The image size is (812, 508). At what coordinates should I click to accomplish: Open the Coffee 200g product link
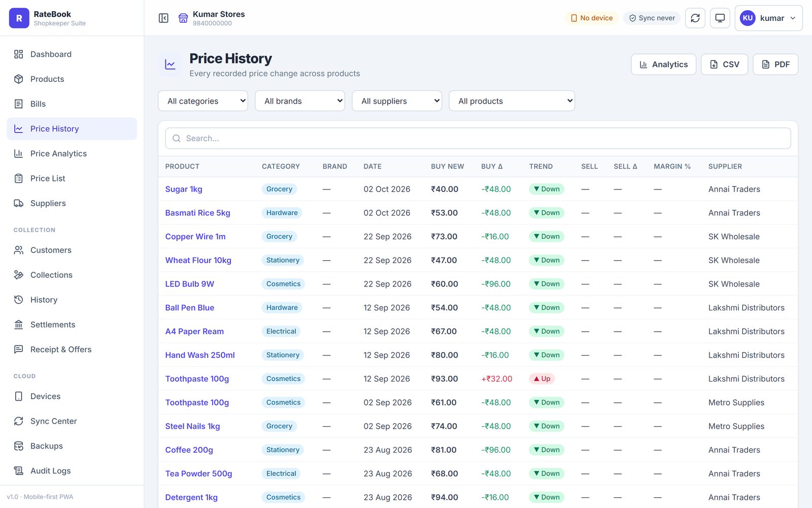click(189, 450)
